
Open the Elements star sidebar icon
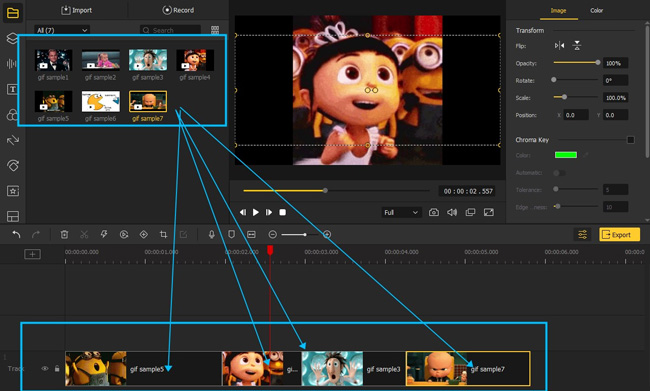12,191
